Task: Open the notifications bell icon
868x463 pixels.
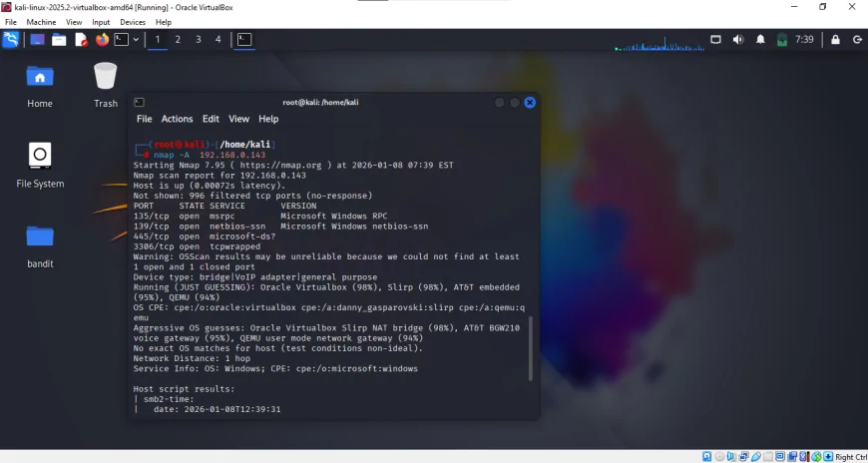Action: (x=760, y=40)
